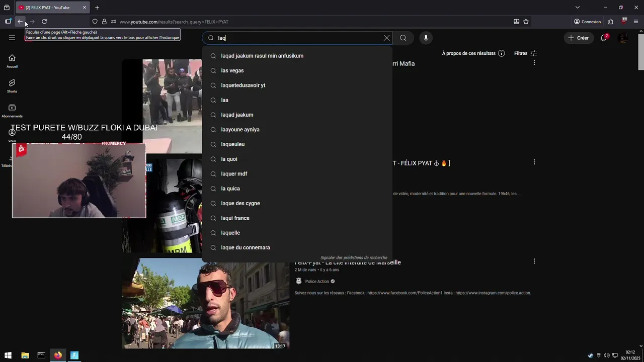Click the Connexion account button
Image resolution: width=644 pixels, height=362 pixels.
pos(587,22)
